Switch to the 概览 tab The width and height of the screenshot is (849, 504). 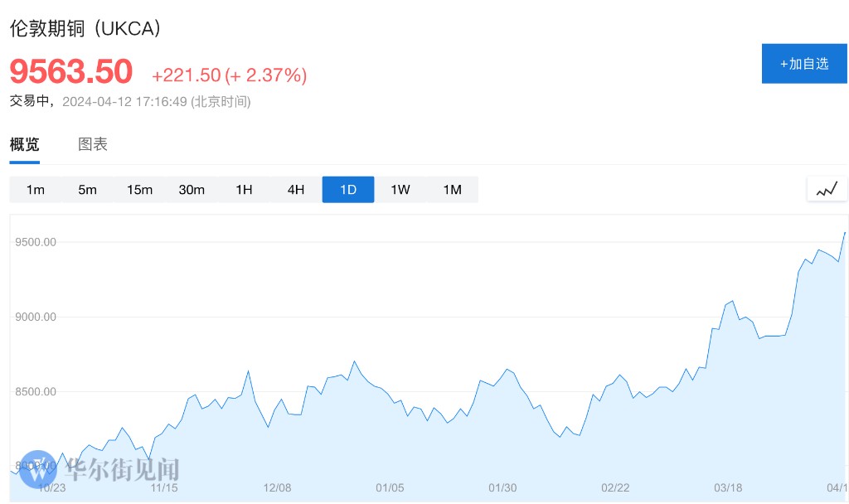pos(24,144)
